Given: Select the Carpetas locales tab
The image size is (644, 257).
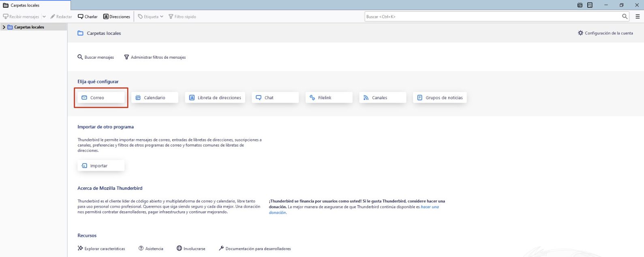Looking at the screenshot, I should click(x=35, y=5).
